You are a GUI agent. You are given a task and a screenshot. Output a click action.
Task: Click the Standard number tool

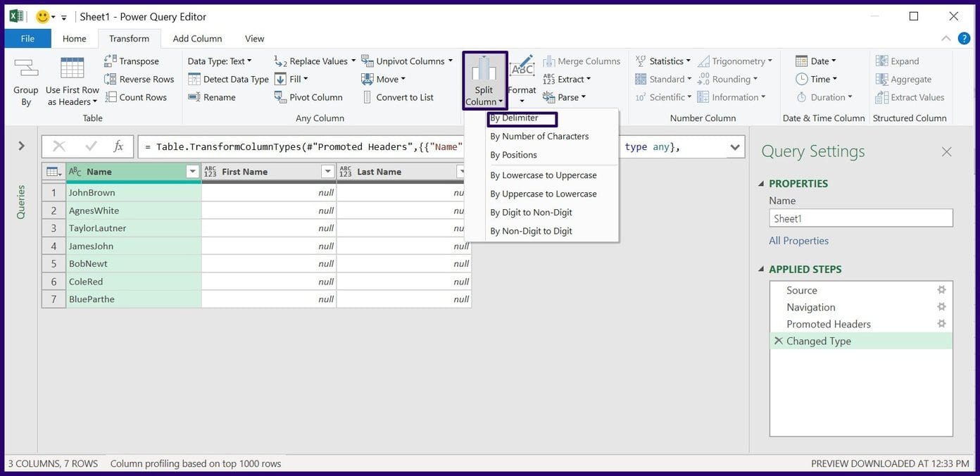(x=663, y=80)
